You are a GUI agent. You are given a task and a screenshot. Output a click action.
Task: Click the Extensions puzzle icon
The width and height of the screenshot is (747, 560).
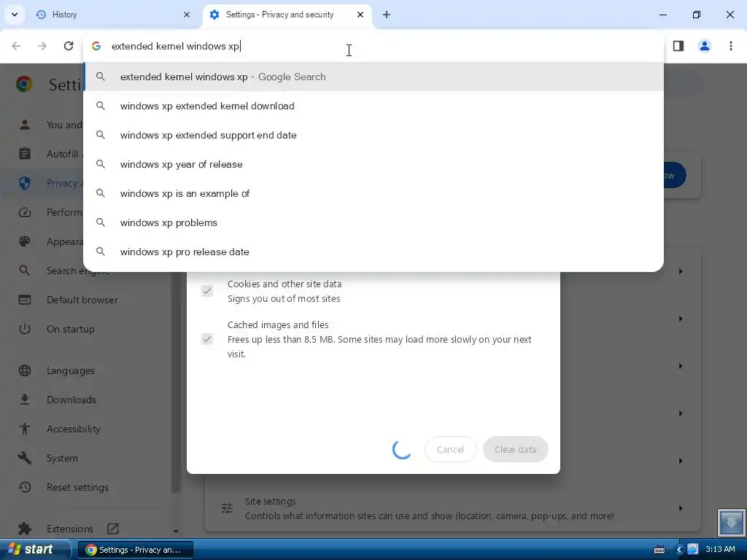coord(25,529)
